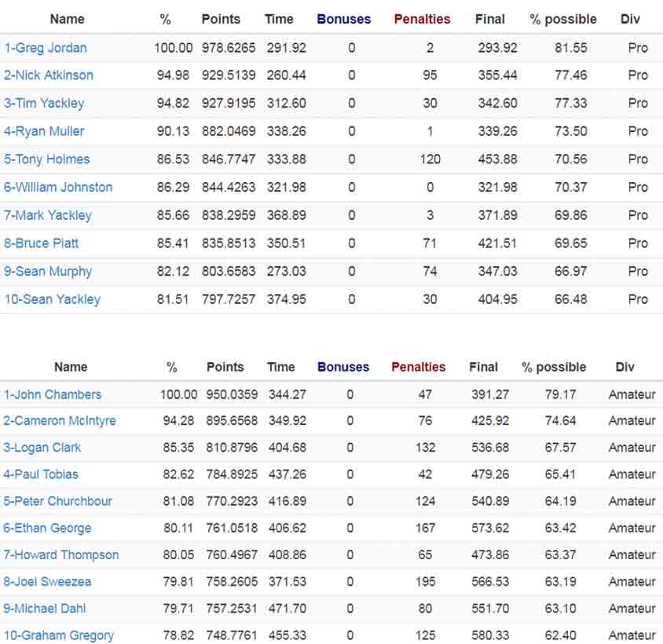Click Amateur table Bonuses column header
Screen dimensions: 663x644
coord(343,367)
